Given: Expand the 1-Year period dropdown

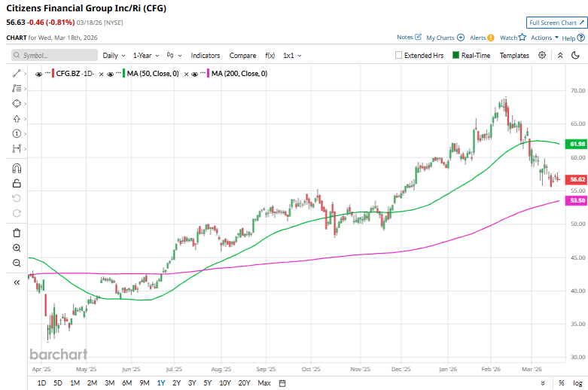Looking at the screenshot, I should (146, 55).
